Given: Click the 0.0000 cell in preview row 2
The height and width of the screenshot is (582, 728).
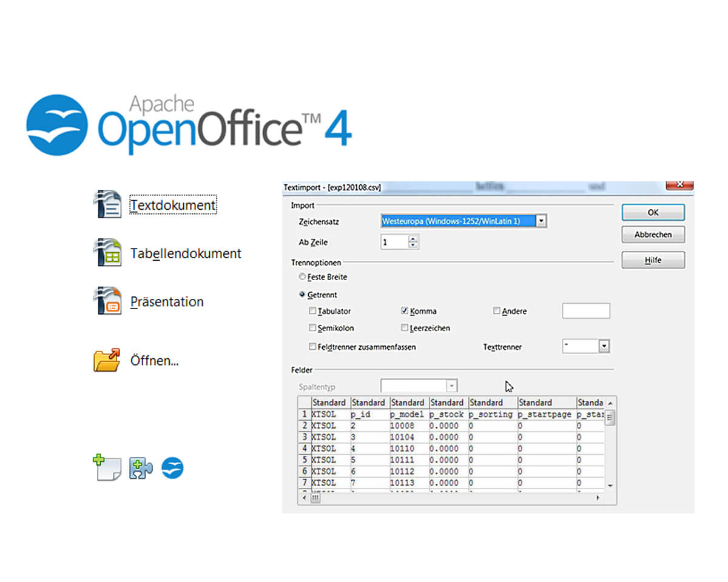Looking at the screenshot, I should point(448,426).
